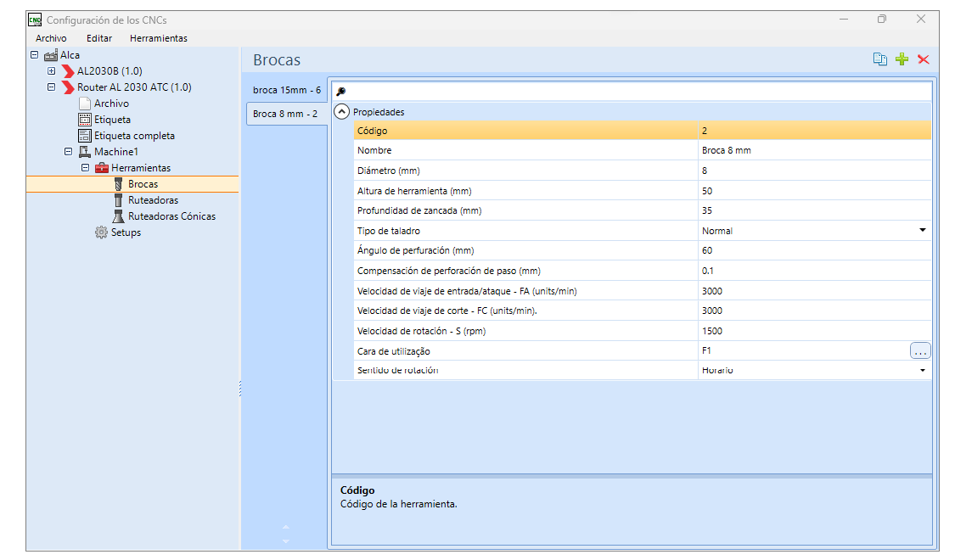Edit the Diámetro (mm) value 8
The height and width of the screenshot is (560, 955).
[x=814, y=171]
